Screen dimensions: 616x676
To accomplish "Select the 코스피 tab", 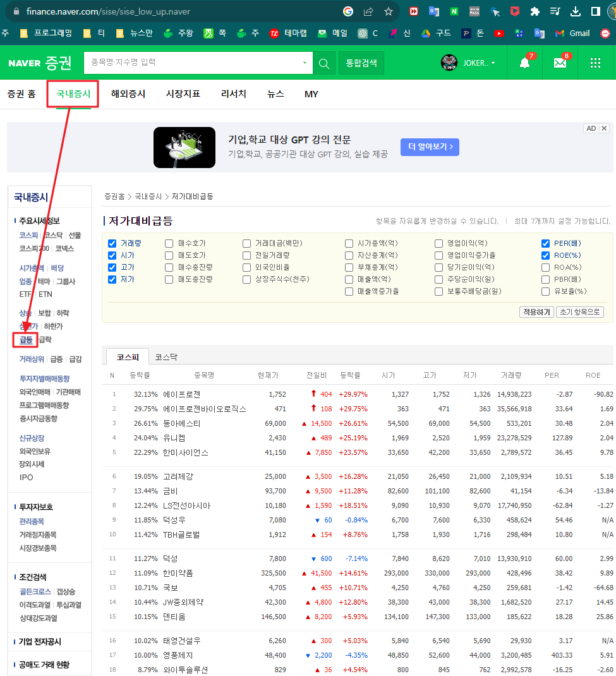I will tap(128, 357).
